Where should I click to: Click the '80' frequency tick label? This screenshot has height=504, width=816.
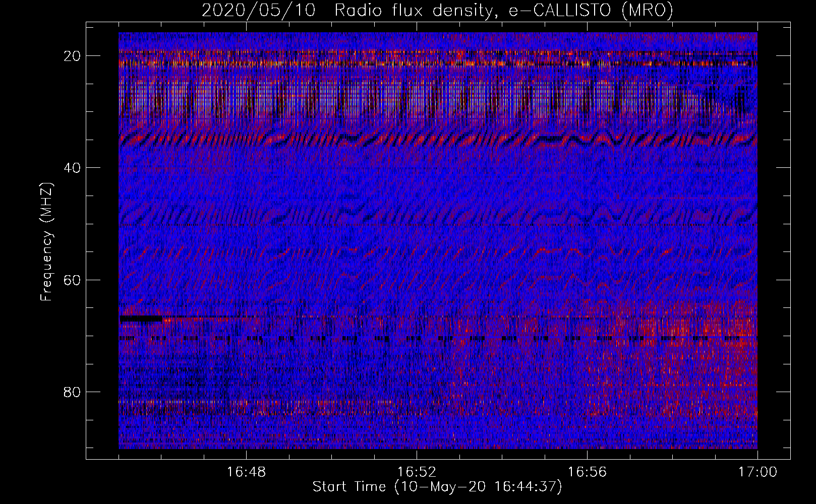pos(73,392)
